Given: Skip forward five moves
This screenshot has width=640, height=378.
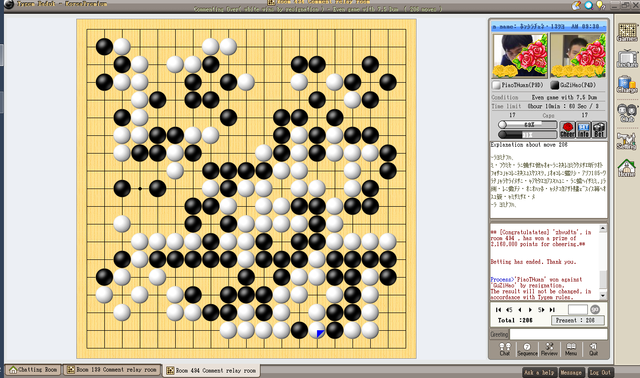Looking at the screenshot, I should pyautogui.click(x=541, y=310).
